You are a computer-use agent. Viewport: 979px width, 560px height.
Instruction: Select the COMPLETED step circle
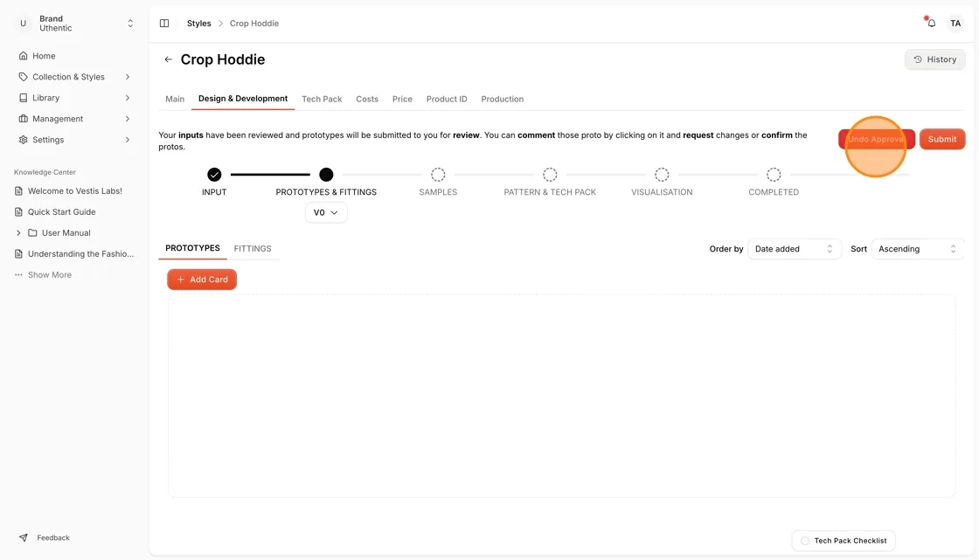[x=774, y=174]
